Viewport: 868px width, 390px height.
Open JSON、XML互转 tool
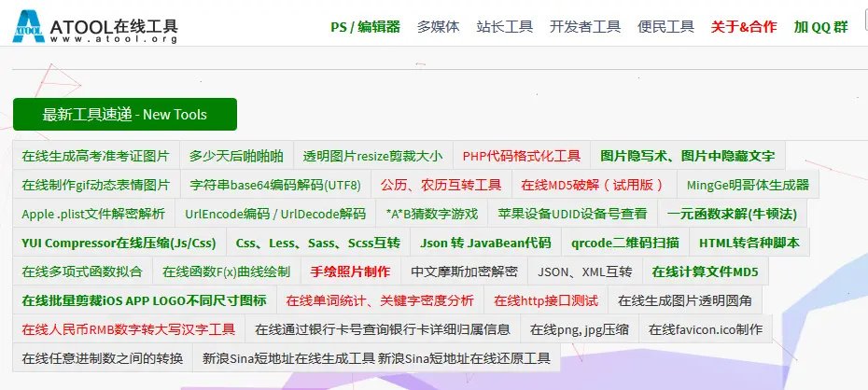(x=585, y=272)
